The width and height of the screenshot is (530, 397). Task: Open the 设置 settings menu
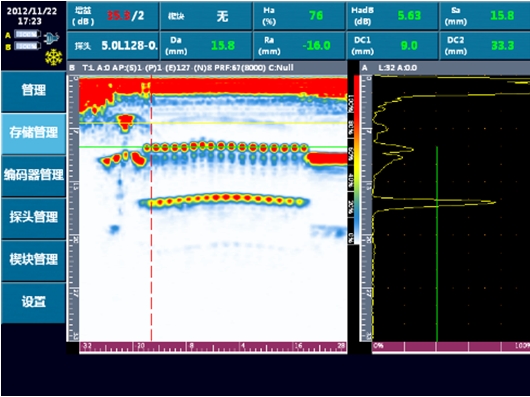click(33, 302)
